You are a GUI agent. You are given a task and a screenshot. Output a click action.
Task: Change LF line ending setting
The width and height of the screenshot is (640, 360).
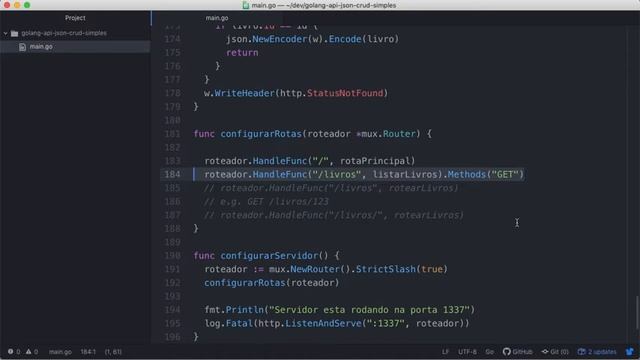tap(445, 352)
